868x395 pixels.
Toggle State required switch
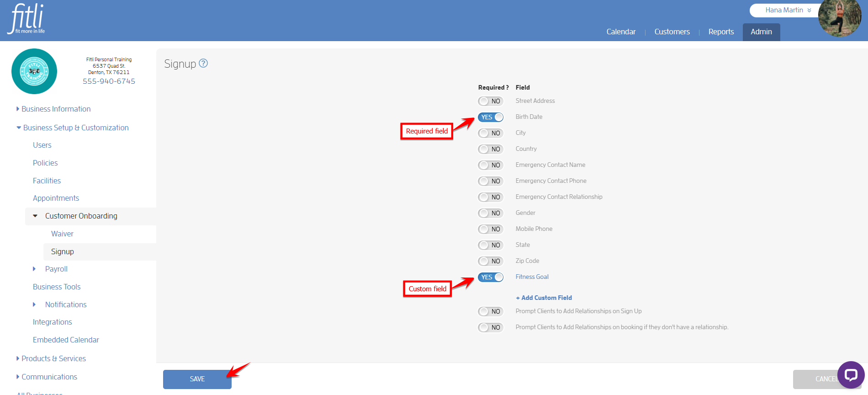(491, 245)
